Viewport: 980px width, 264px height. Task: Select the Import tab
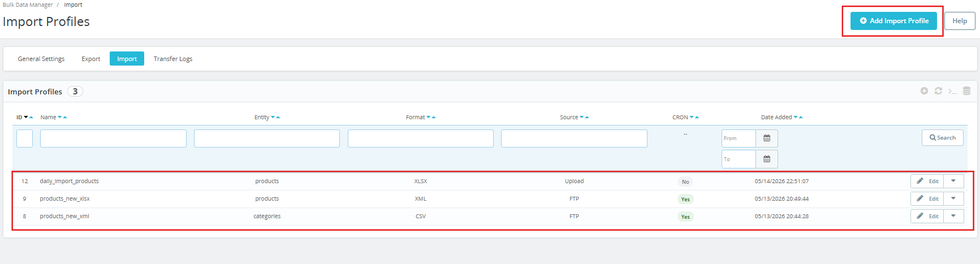127,59
